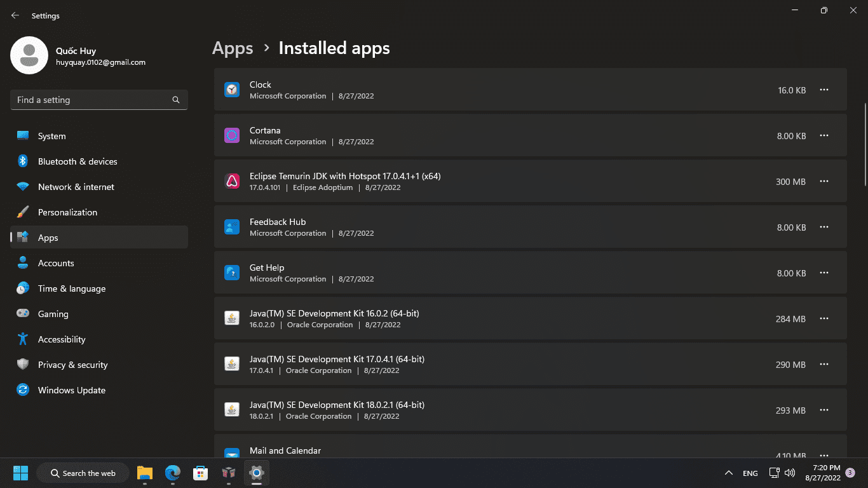Click the Feedback Hub app icon
Image resolution: width=868 pixels, height=488 pixels.
232,227
